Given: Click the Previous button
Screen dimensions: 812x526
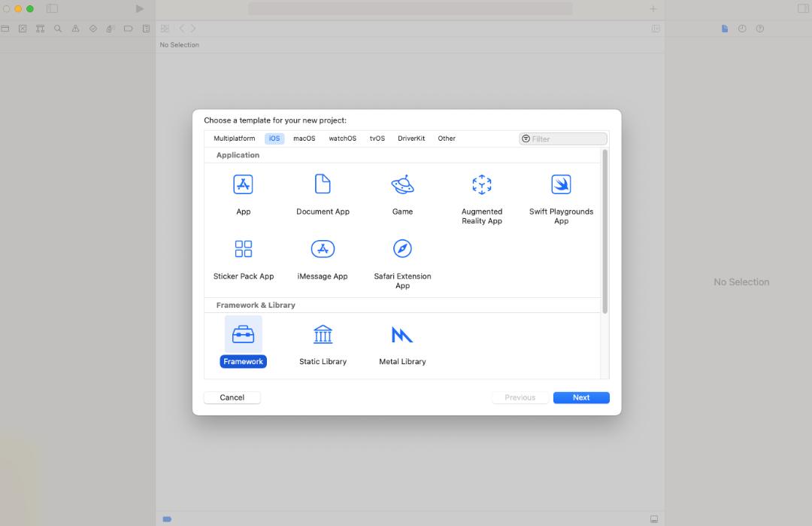Looking at the screenshot, I should 520,397.
